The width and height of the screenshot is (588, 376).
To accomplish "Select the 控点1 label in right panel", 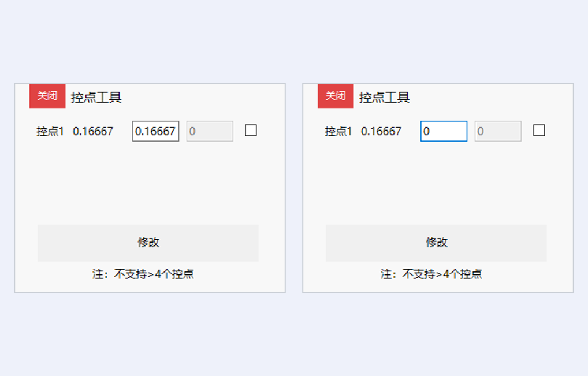I will click(338, 132).
